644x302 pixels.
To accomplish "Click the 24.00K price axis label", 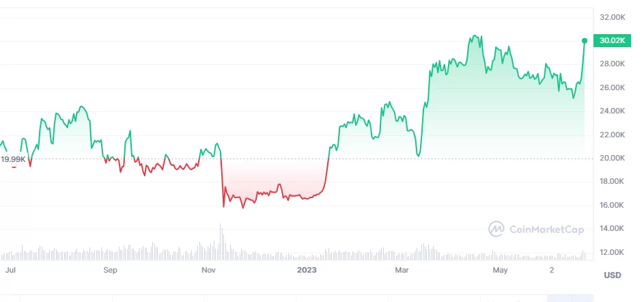I will click(x=613, y=111).
